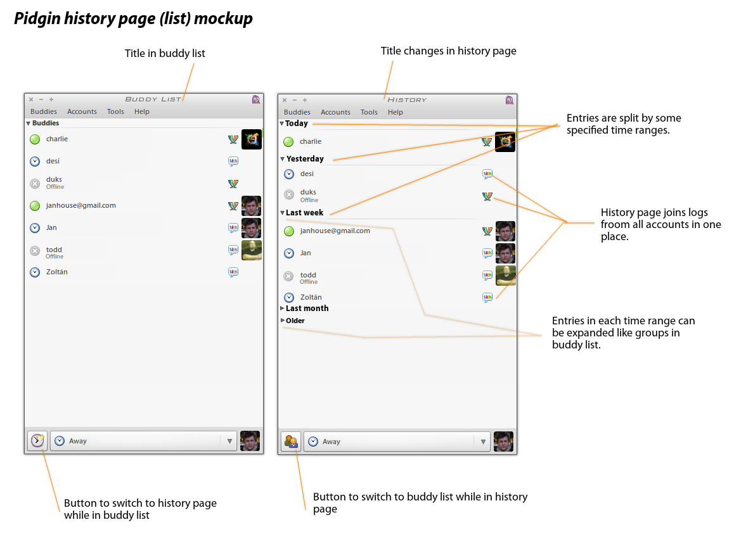Click own user avatar in History status bar
Image resolution: width=734 pixels, height=560 pixels.
pyautogui.click(x=504, y=442)
